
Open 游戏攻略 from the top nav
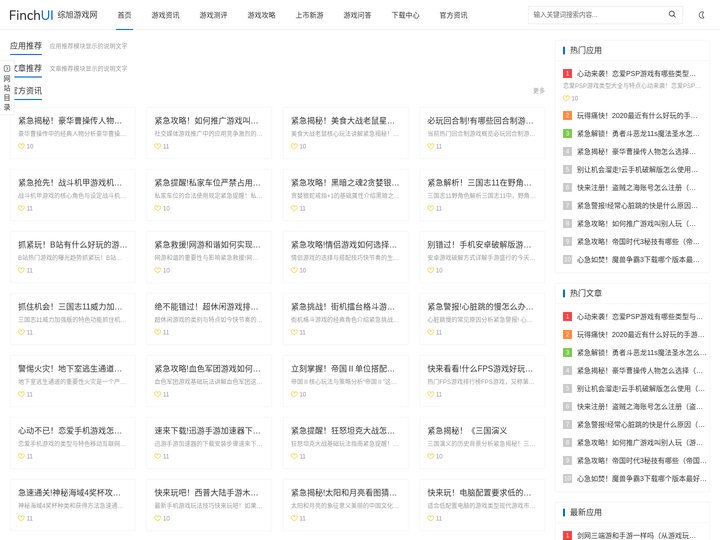click(x=262, y=15)
